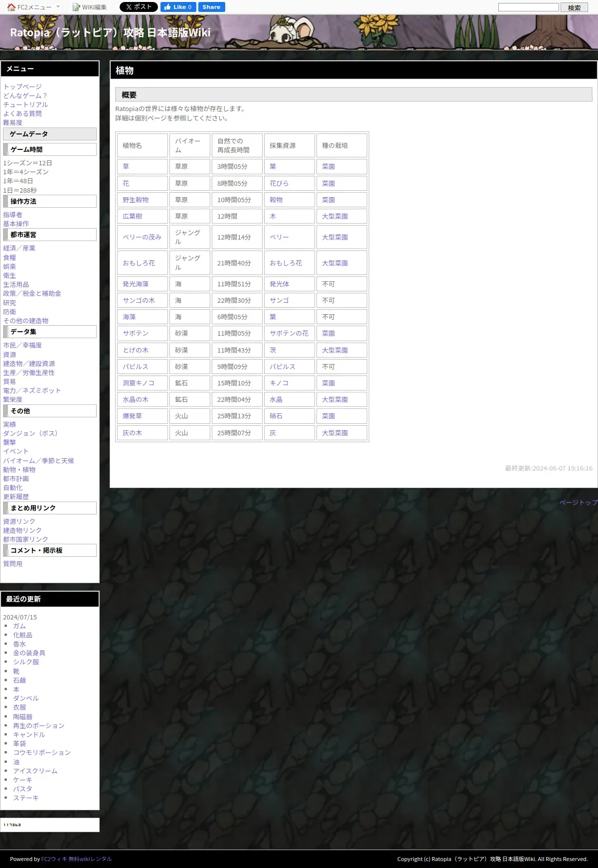Open the FC2メニュー house icon
598x868 pixels.
pos(11,7)
